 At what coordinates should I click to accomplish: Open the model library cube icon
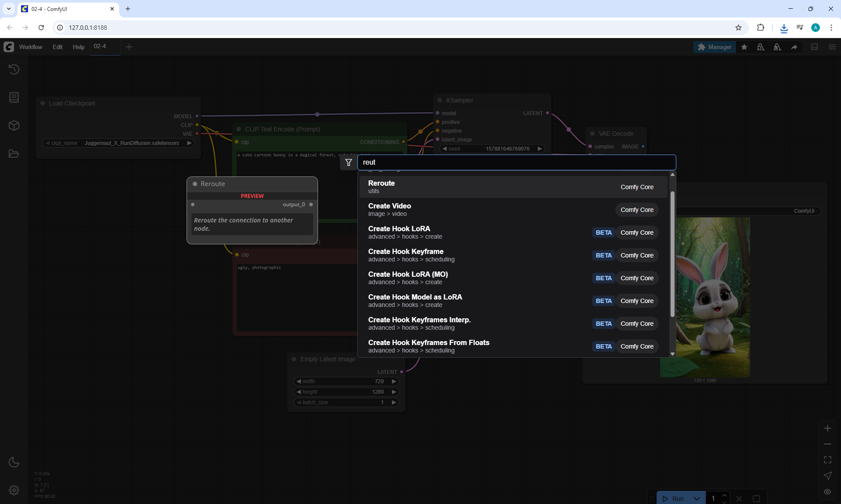(x=14, y=126)
